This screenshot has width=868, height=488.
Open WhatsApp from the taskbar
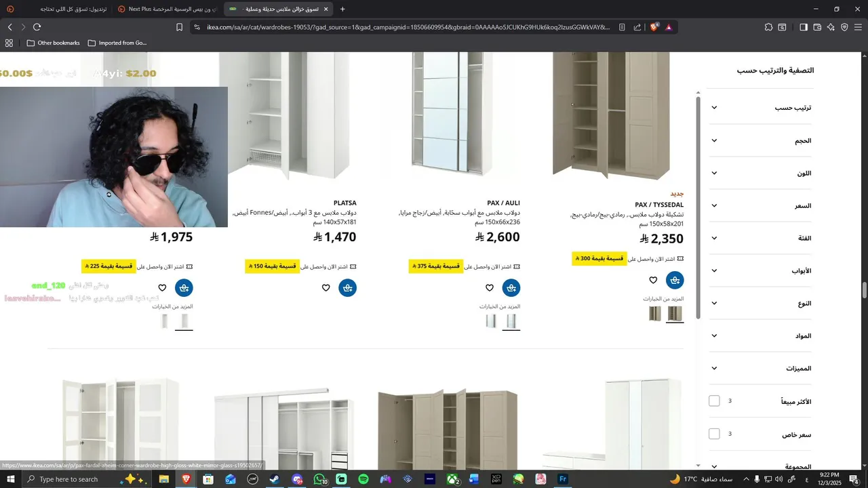[319, 479]
